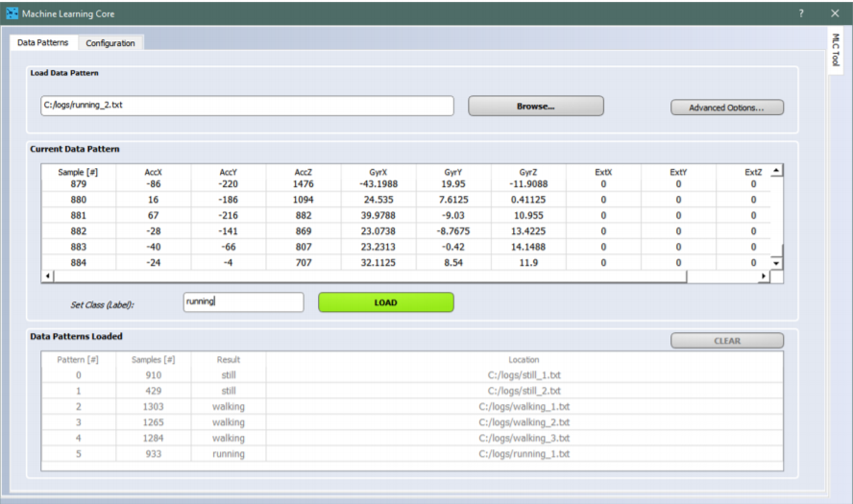Open Advanced Options...

click(727, 108)
